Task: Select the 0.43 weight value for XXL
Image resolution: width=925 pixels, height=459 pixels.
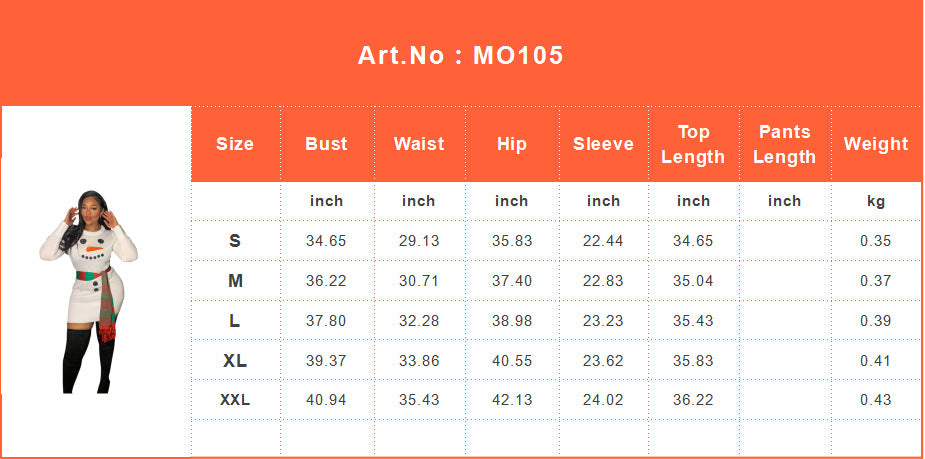Action: (x=875, y=400)
